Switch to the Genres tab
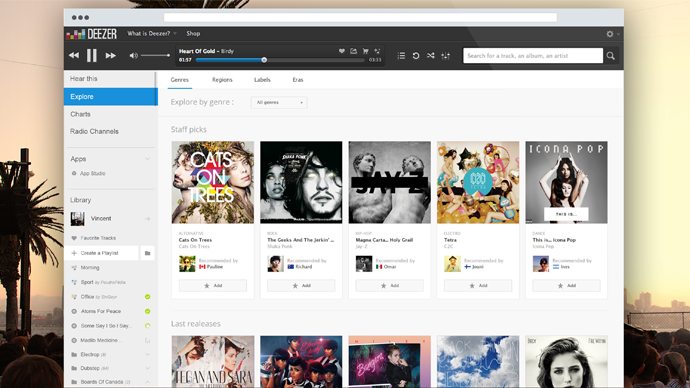Viewport: 690px width, 388px height. tap(180, 80)
